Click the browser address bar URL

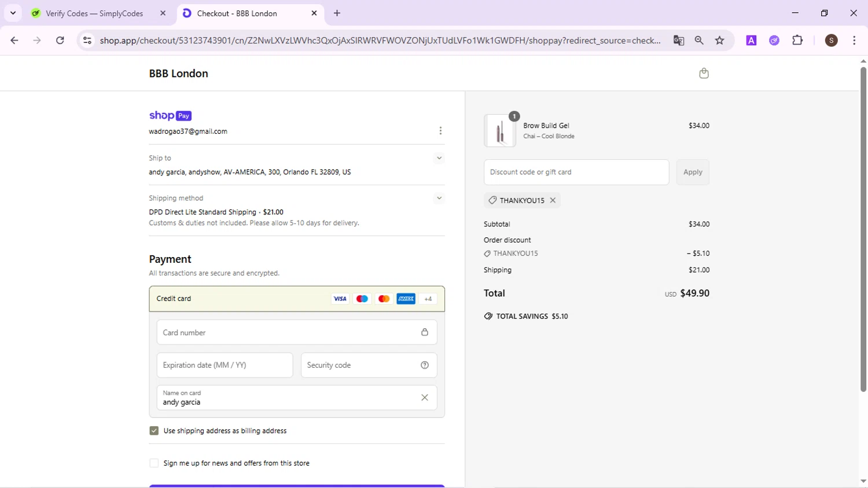point(380,41)
